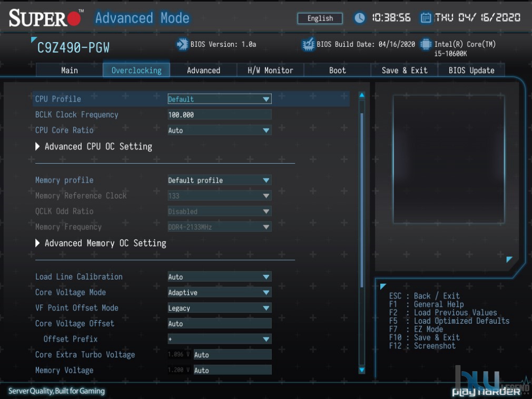Open the CPU Core Ratio dropdown
The image size is (532, 399).
[x=220, y=130]
